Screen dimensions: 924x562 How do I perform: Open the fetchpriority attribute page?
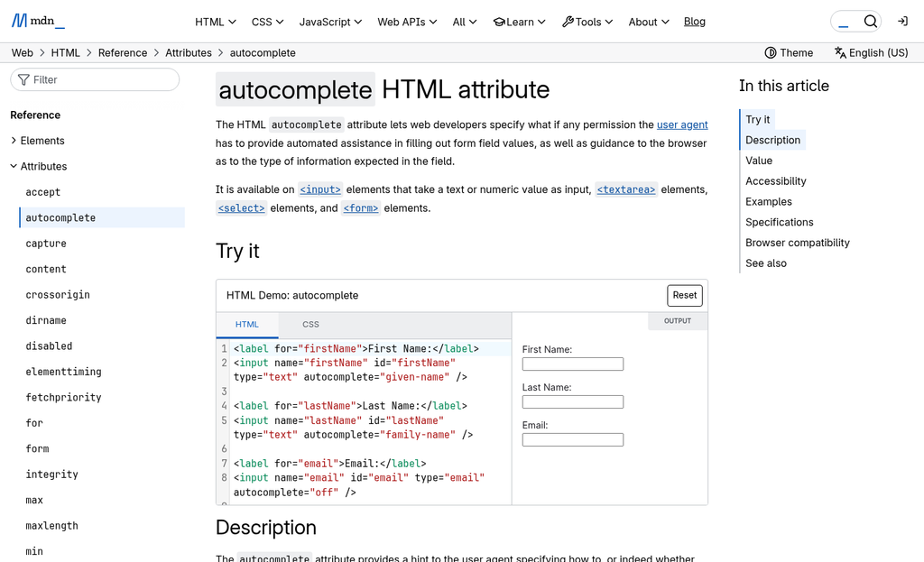[64, 397]
